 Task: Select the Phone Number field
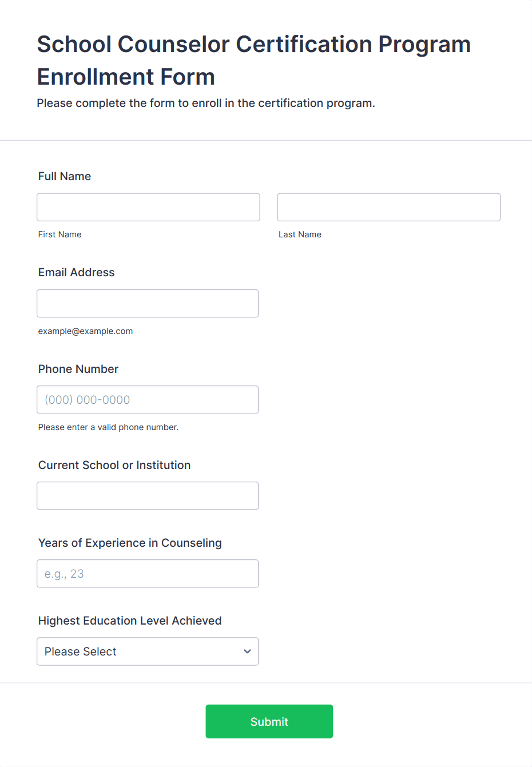click(148, 400)
